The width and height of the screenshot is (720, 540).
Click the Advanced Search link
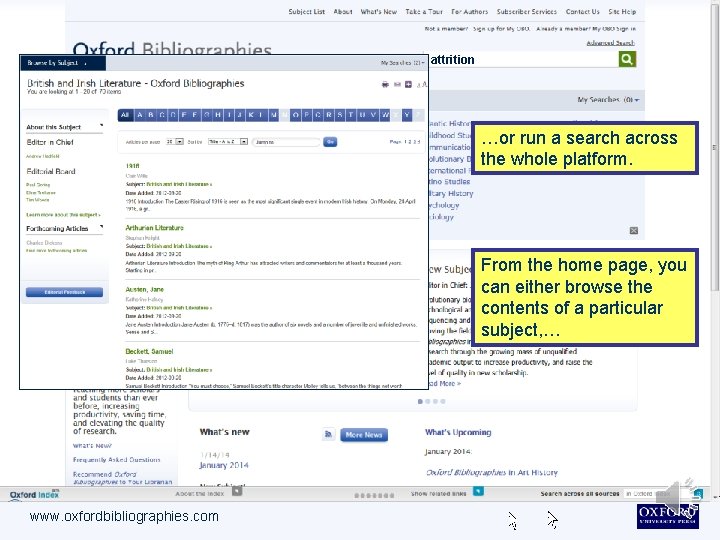tap(610, 43)
